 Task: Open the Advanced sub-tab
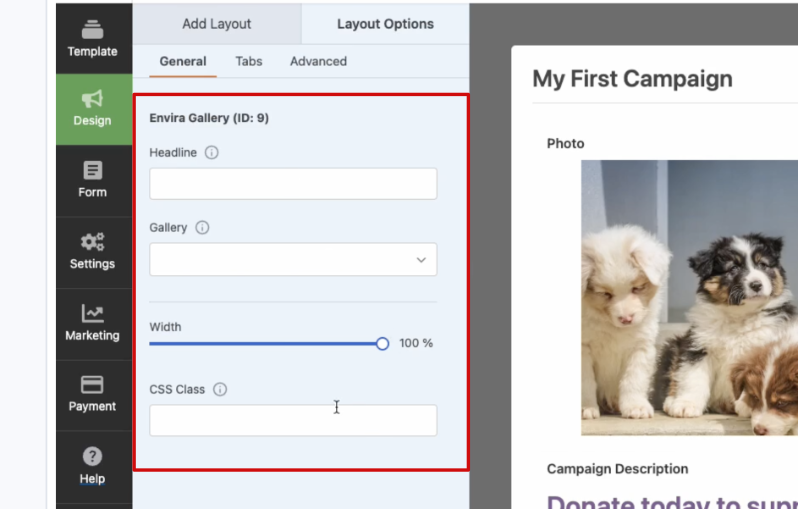pos(318,61)
